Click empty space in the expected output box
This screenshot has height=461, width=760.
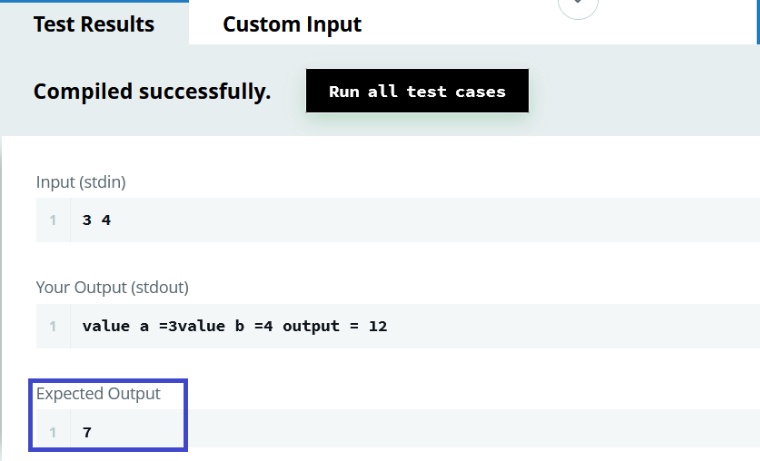pyautogui.click(x=450, y=432)
